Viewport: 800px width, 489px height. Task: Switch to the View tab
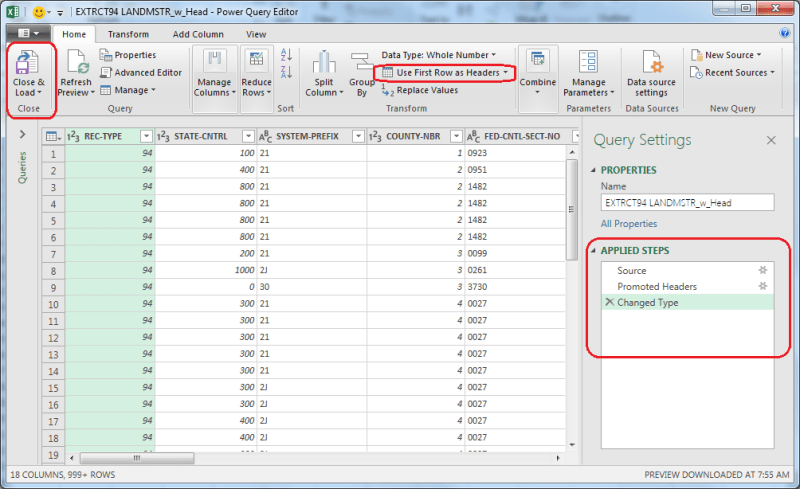(256, 34)
